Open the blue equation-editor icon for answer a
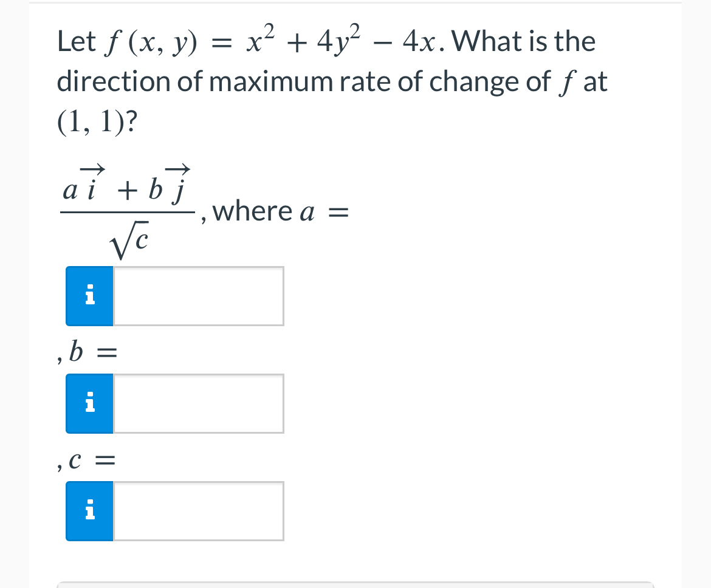Screen dimensions: 711x588 coord(89,296)
